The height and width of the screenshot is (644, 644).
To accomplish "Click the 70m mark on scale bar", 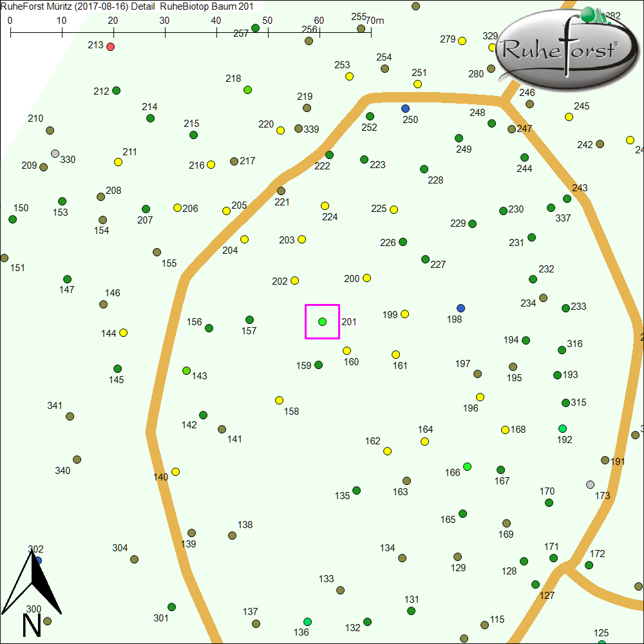I will (x=371, y=30).
